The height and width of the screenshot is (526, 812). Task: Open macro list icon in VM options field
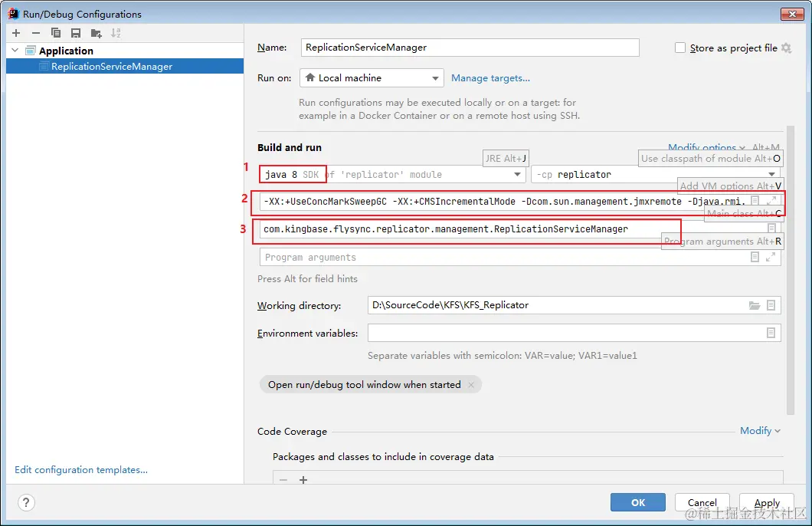pyautogui.click(x=755, y=201)
